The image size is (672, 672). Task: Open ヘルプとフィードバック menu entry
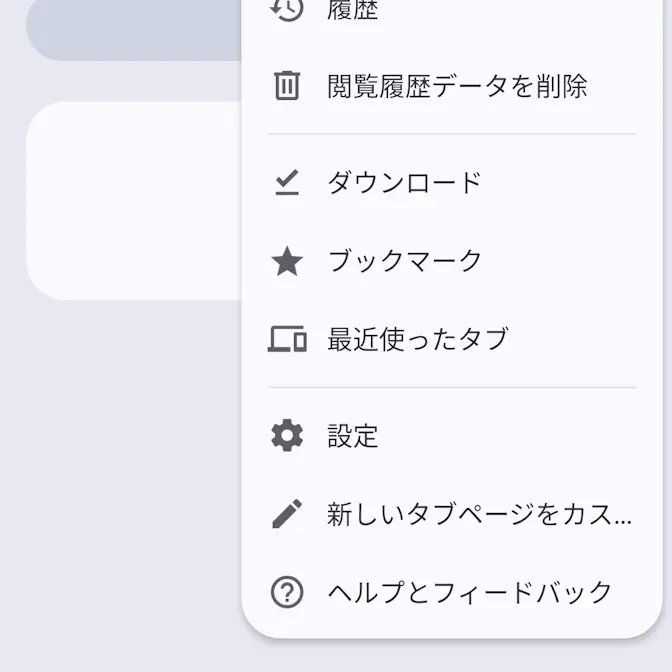click(x=470, y=592)
